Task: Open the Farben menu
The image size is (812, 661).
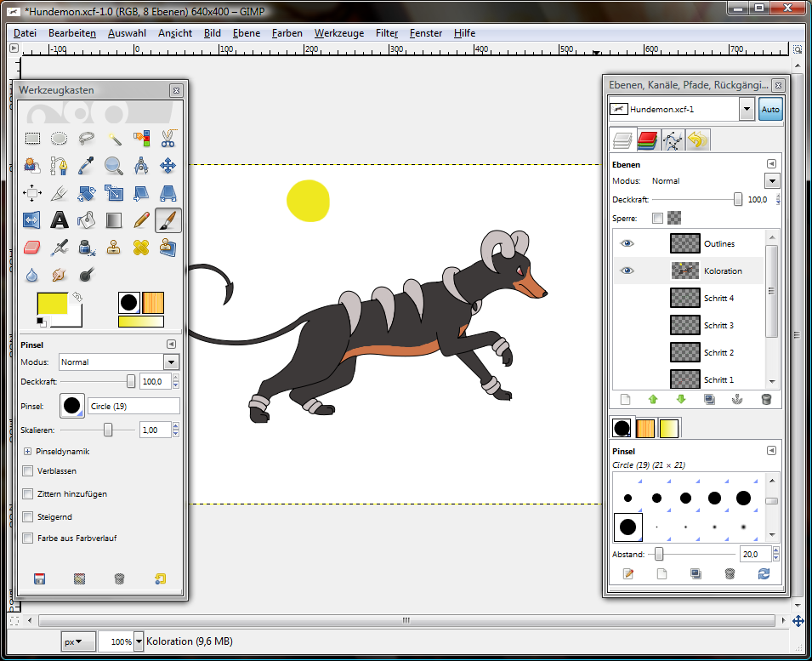Action: pyautogui.click(x=287, y=33)
